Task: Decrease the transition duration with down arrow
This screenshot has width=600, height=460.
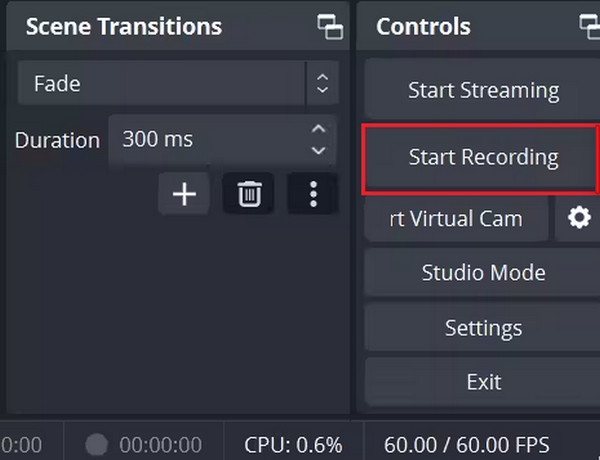Action: pos(318,150)
